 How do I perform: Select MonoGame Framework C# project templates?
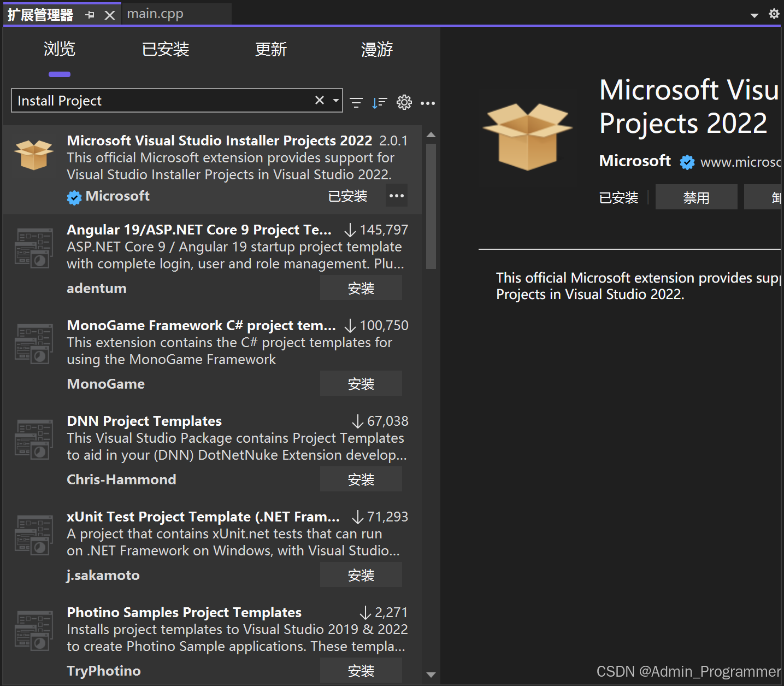[x=212, y=357]
